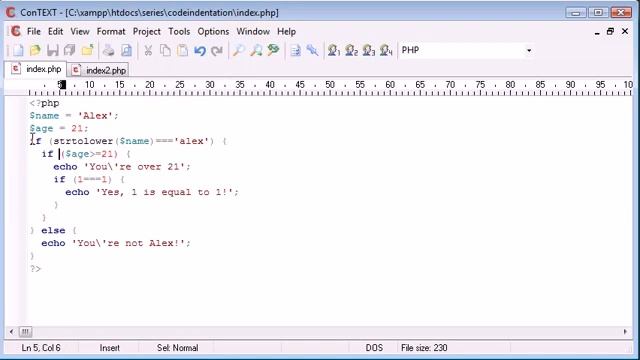Open the Window menu
Viewport: 640px width, 360px height.
[x=253, y=31]
